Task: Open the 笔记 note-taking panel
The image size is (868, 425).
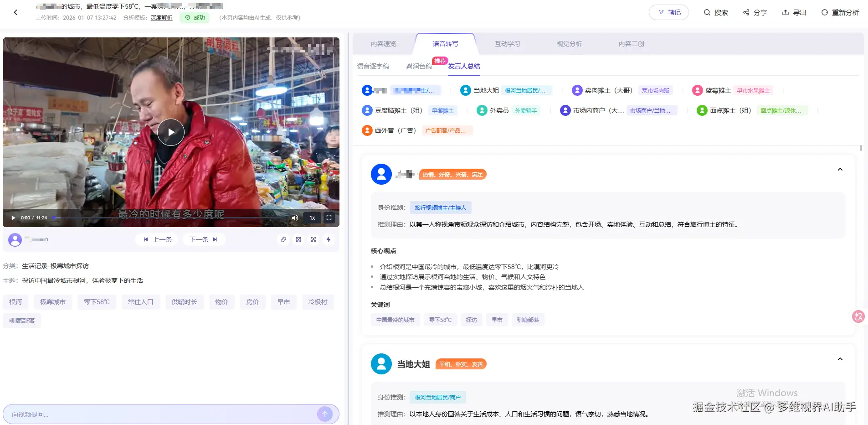Action: click(668, 12)
